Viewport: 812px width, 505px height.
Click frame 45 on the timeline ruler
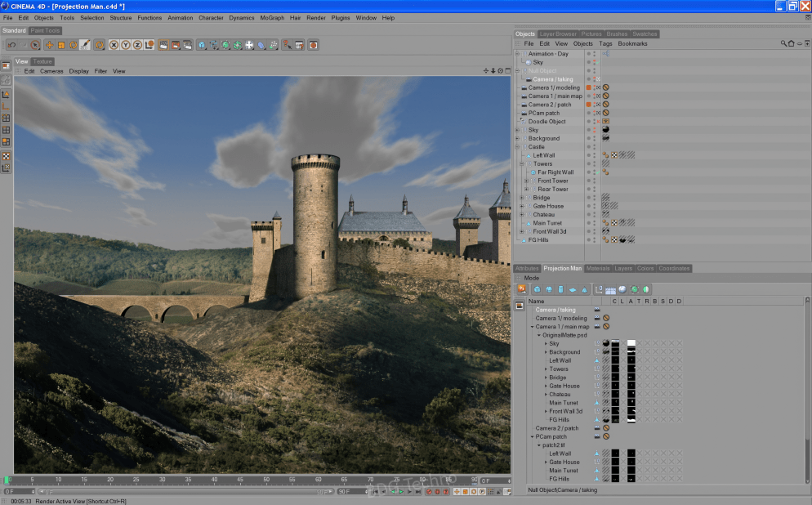click(x=240, y=480)
